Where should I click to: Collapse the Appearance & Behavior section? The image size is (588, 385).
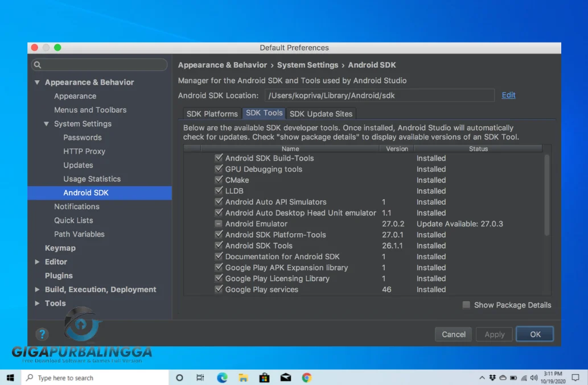pos(36,82)
